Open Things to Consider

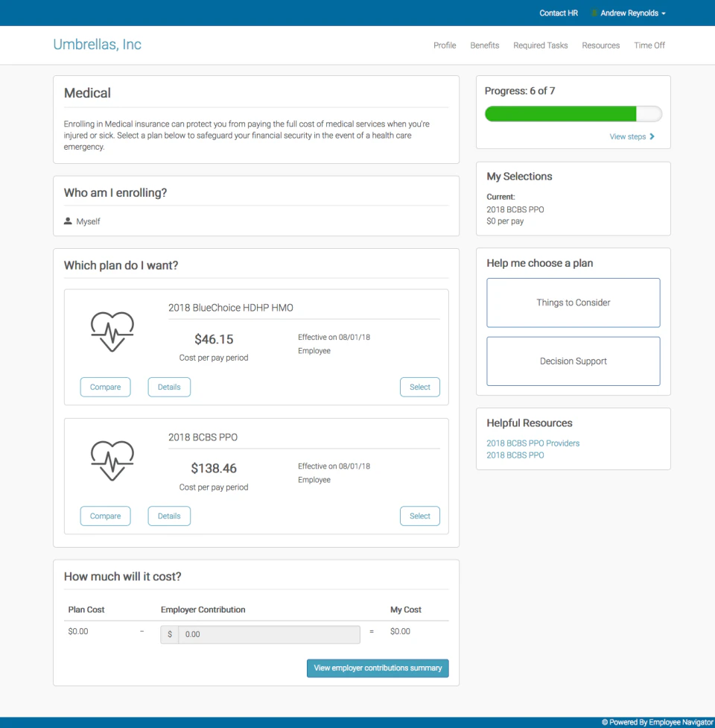coord(573,303)
